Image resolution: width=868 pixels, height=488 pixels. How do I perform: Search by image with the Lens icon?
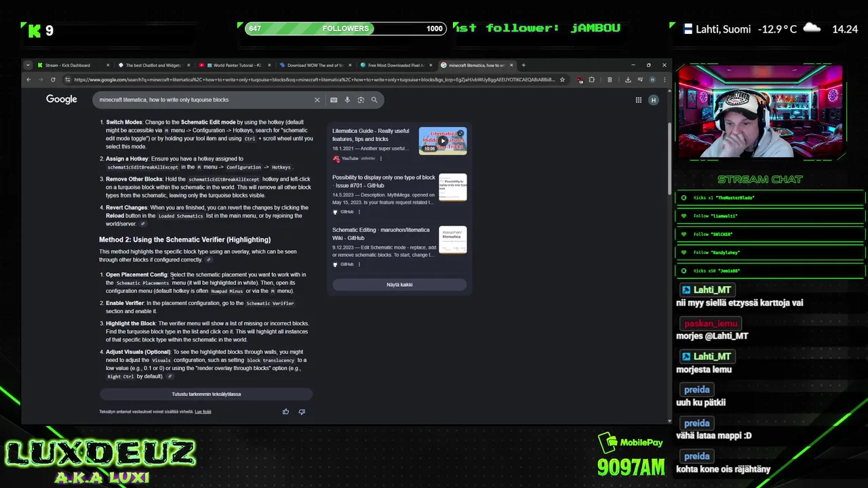click(361, 100)
